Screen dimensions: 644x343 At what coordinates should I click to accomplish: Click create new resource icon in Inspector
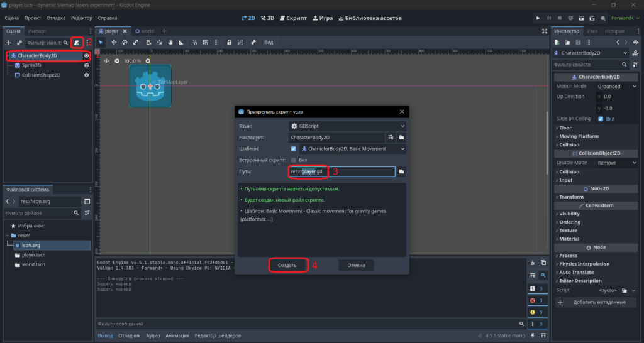tap(557, 42)
